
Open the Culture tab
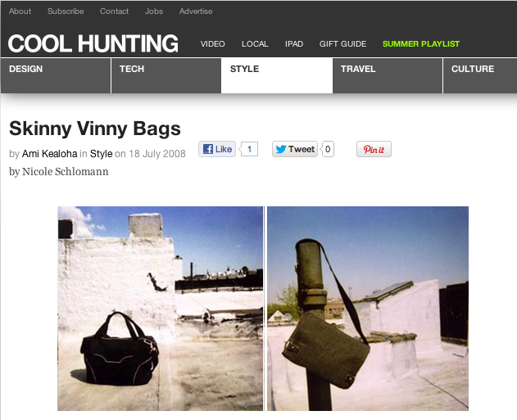[480, 76]
